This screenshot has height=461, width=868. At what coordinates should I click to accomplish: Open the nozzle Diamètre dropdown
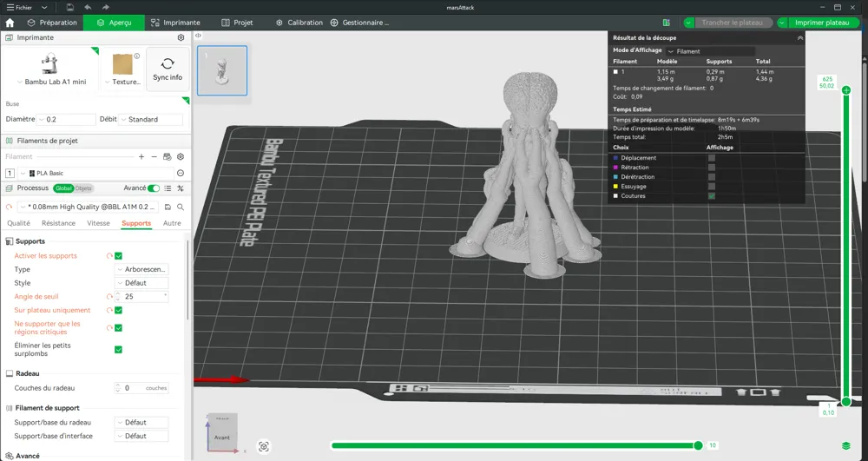[x=66, y=119]
